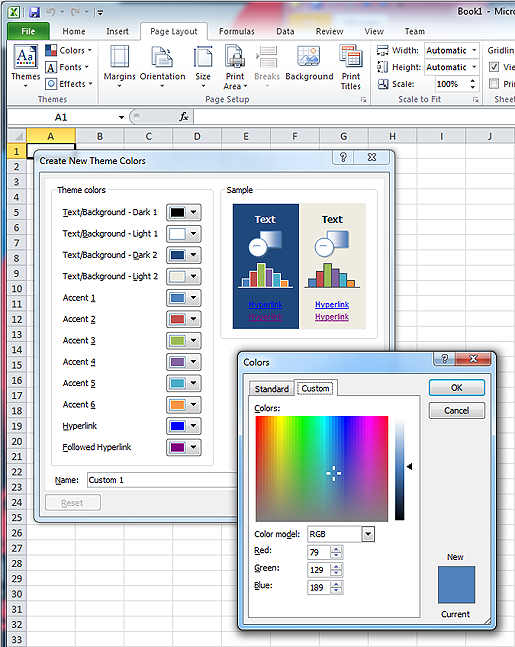
Task: Click the Reset button
Action: [73, 503]
